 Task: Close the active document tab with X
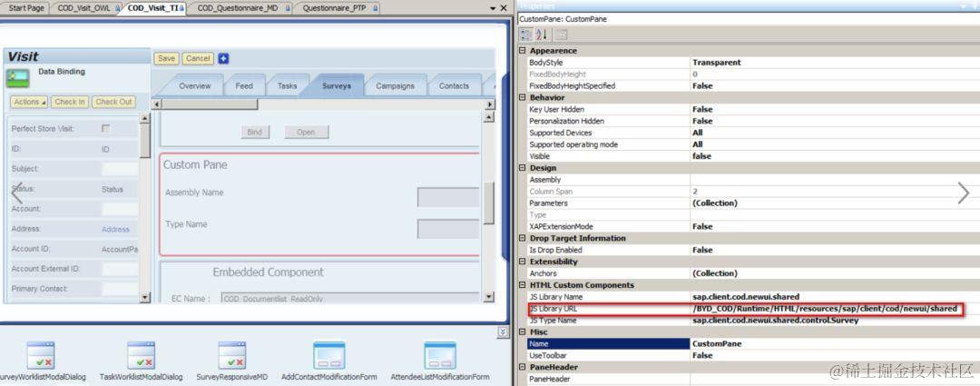(503, 8)
